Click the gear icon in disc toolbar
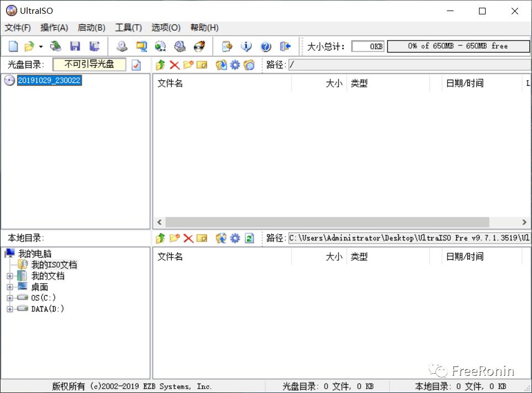 pyautogui.click(x=235, y=65)
